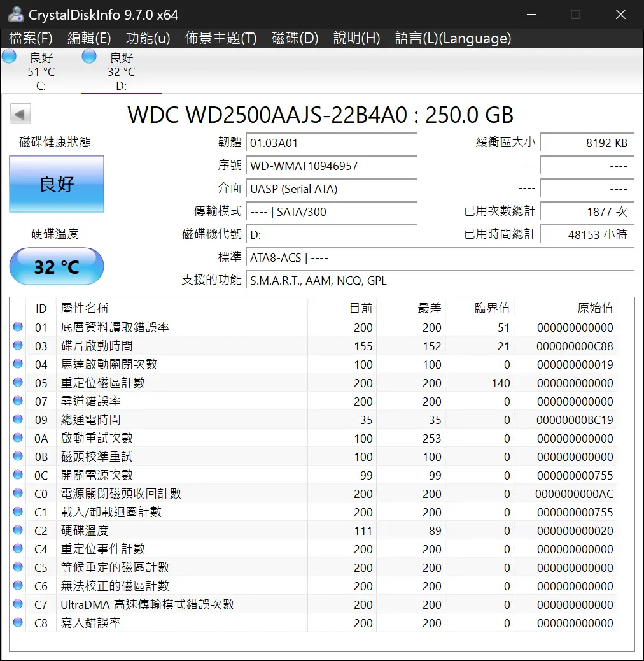
Task: Select the 重定位磁區計數 attribute row
Action: pos(313,383)
